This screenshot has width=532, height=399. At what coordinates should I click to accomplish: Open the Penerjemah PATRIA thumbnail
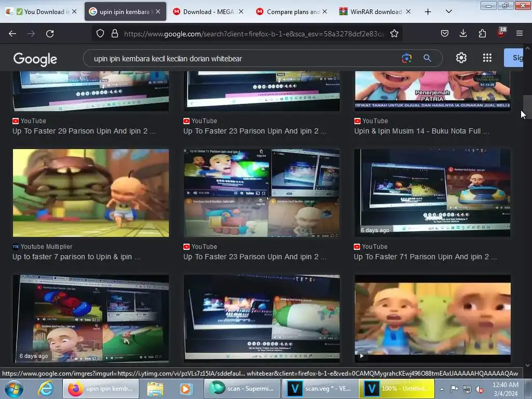tap(432, 90)
